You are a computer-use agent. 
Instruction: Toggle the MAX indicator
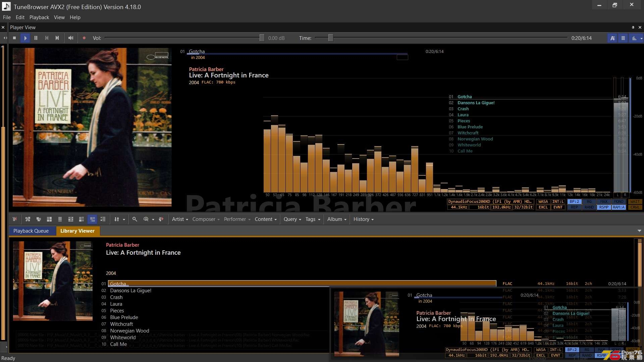pos(604,202)
